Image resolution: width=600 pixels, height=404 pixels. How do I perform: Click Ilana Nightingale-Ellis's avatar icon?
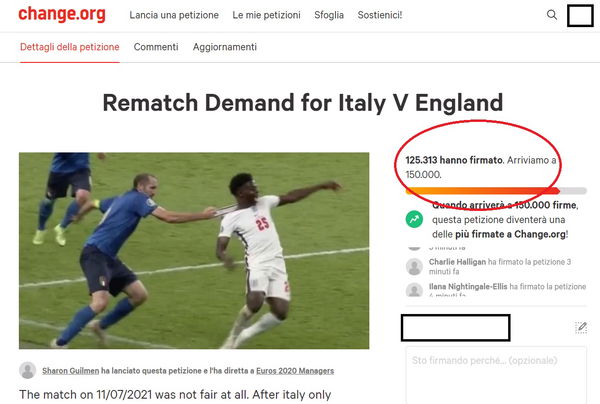point(414,290)
